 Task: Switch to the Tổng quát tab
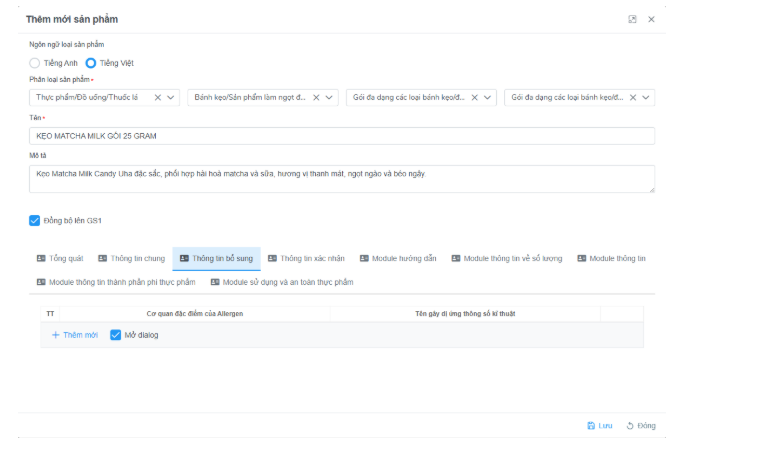pyautogui.click(x=60, y=258)
